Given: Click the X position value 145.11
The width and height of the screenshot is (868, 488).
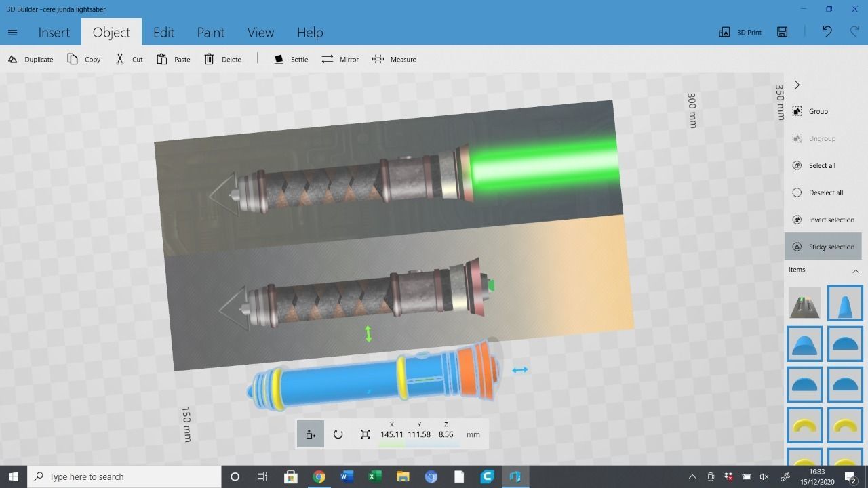Looking at the screenshot, I should 391,434.
